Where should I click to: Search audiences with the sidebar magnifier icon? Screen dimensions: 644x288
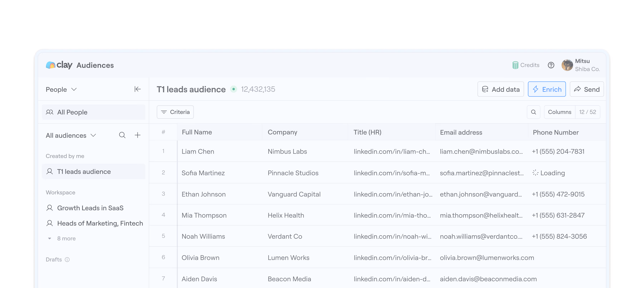(x=122, y=135)
